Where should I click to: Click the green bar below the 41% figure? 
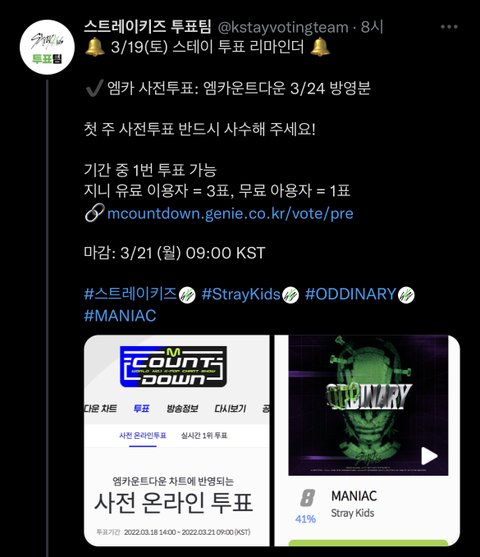tap(368, 543)
